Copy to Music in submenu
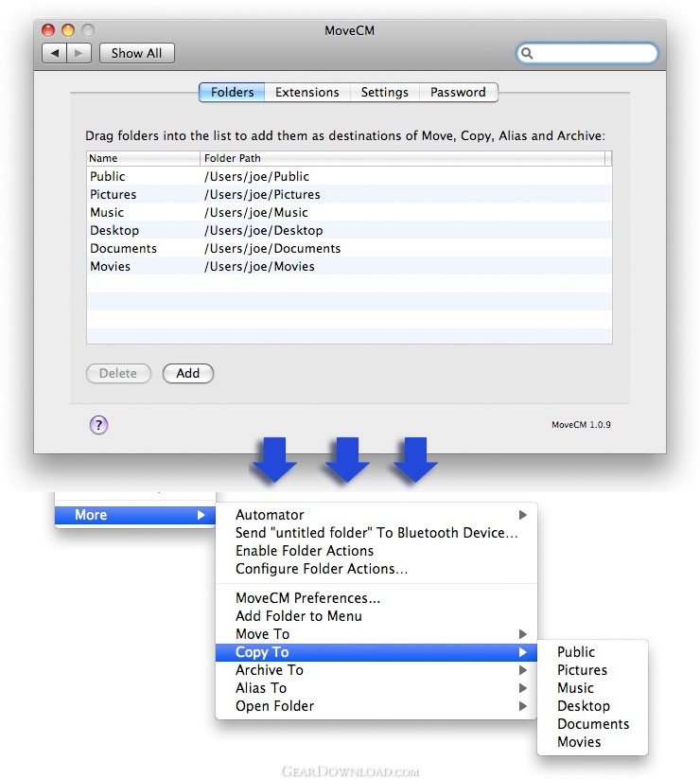This screenshot has height=779, width=700. [x=593, y=687]
